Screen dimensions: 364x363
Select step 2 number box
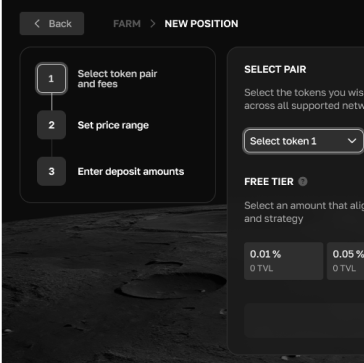click(51, 125)
